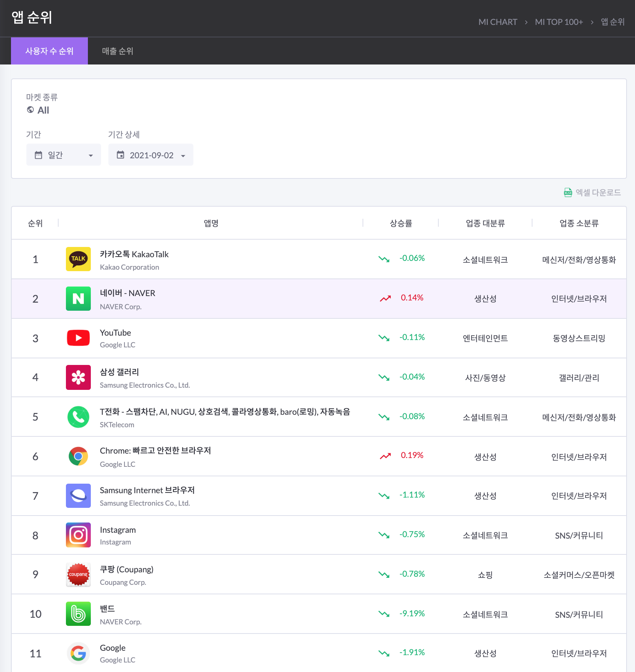Click the -9.19% value for 밴드
The image size is (635, 672).
412,613
